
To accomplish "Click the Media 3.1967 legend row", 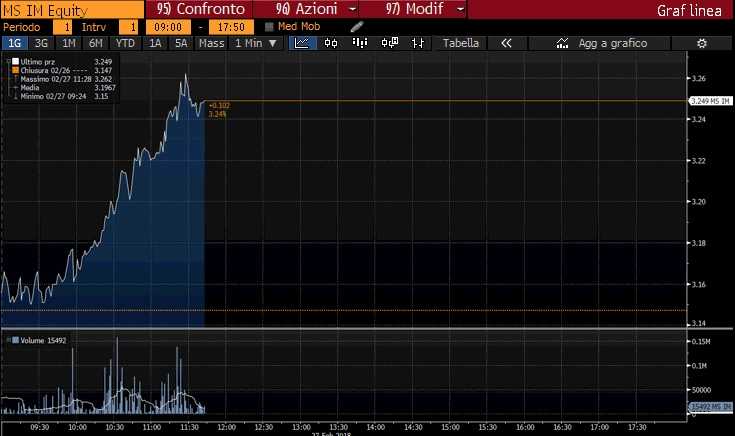I will [64, 88].
